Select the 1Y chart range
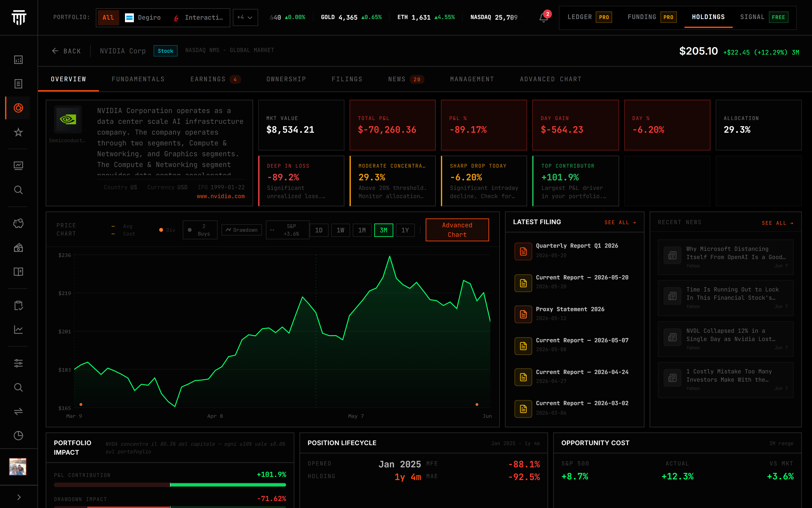Image resolution: width=812 pixels, height=508 pixels. pos(405,230)
